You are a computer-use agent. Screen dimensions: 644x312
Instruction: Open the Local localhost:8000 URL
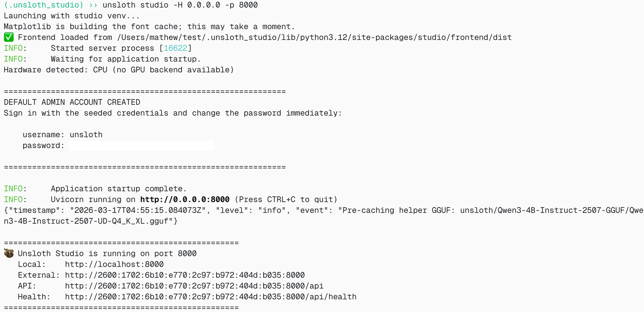pyautogui.click(x=114, y=264)
